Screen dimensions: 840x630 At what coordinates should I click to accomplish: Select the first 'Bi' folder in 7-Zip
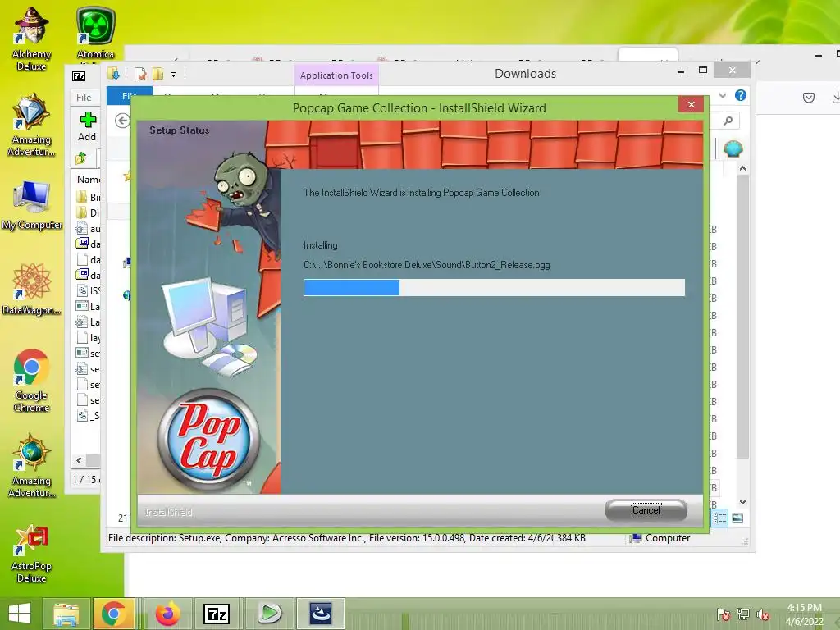89,197
